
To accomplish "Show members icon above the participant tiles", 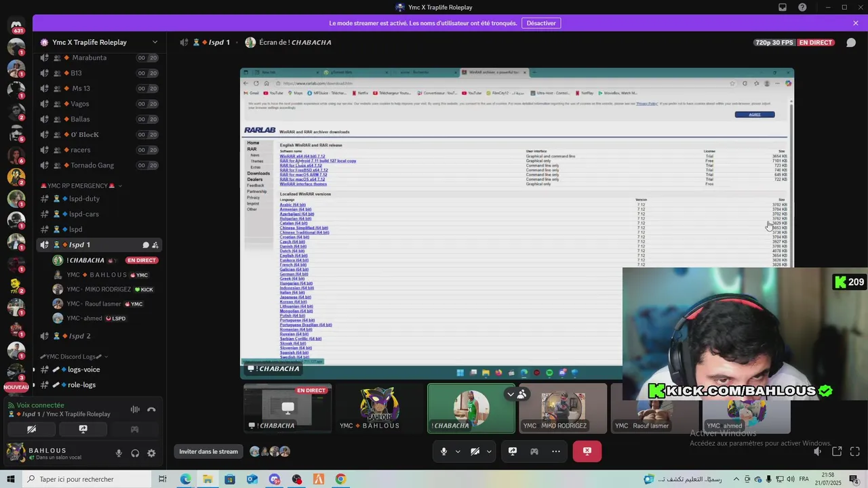I will pyautogui.click(x=521, y=394).
